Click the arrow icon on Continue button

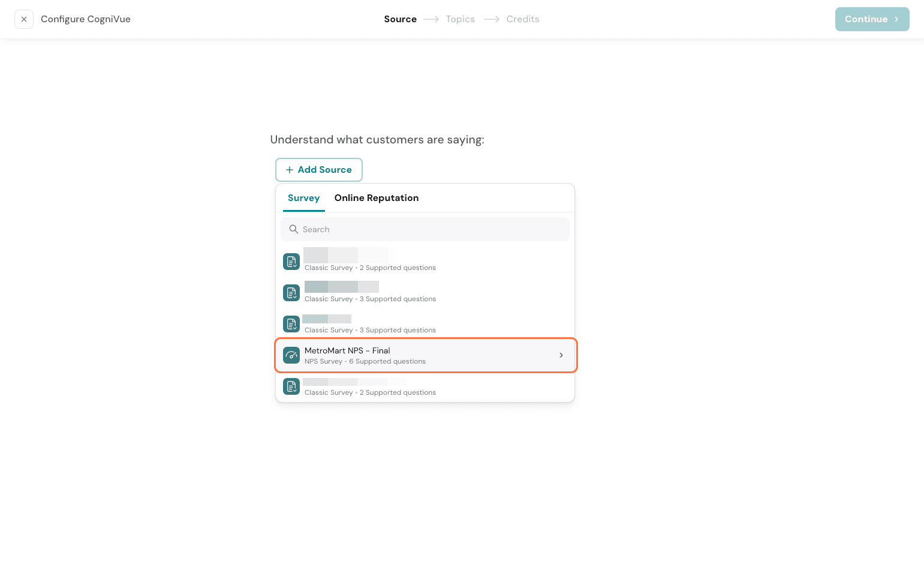pos(896,19)
